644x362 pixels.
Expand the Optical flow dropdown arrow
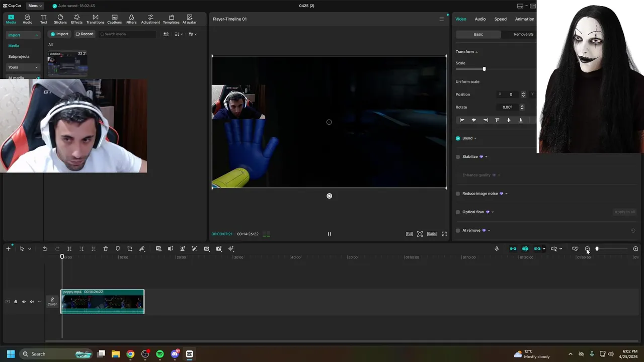pyautogui.click(x=493, y=212)
